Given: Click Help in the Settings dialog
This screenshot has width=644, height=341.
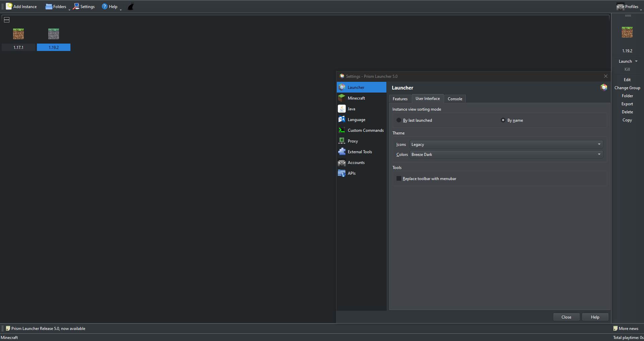Looking at the screenshot, I should click(x=595, y=317).
